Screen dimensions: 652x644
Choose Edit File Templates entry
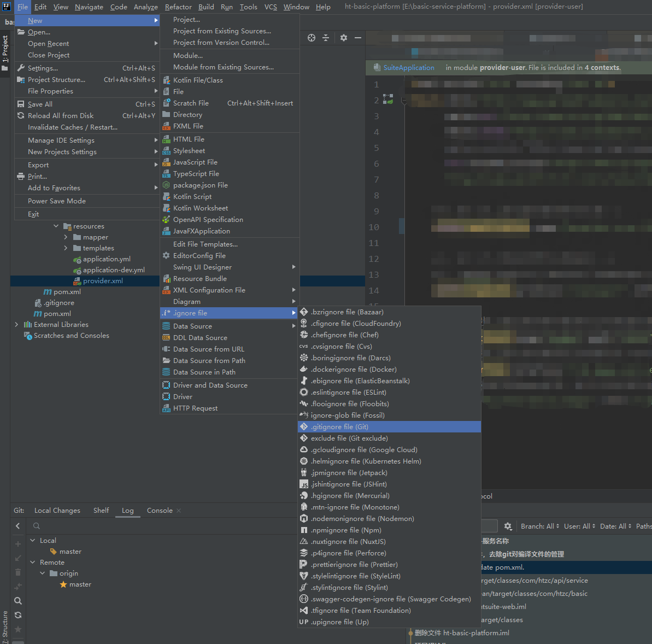230,244
